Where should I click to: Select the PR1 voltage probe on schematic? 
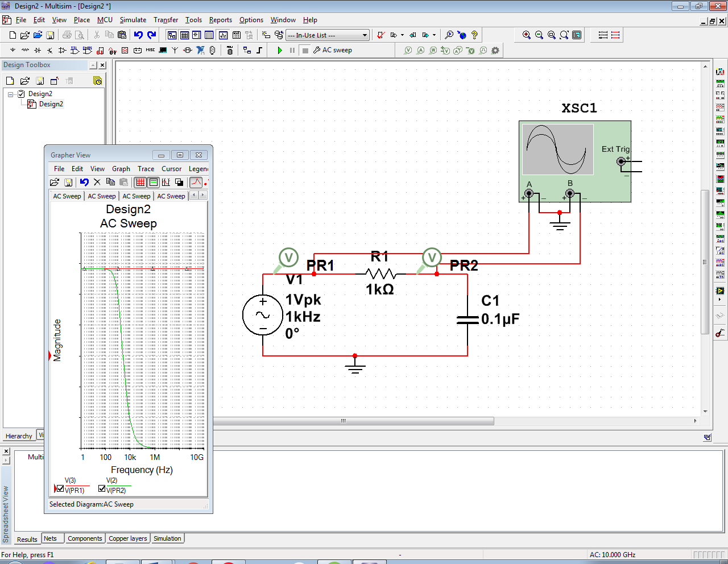tap(288, 258)
